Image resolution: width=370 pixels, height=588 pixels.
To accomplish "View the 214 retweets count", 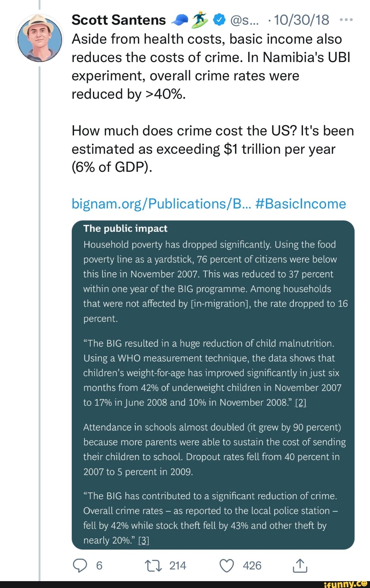I will point(177,565).
